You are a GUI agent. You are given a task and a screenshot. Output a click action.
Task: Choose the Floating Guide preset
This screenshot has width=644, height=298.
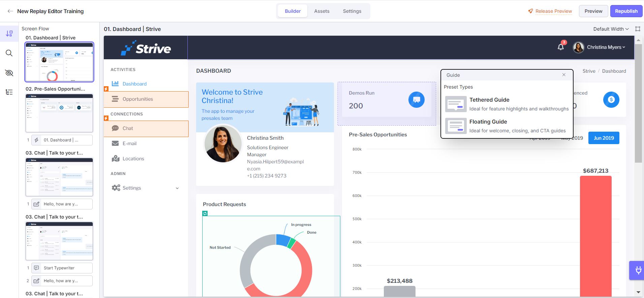[x=507, y=126]
